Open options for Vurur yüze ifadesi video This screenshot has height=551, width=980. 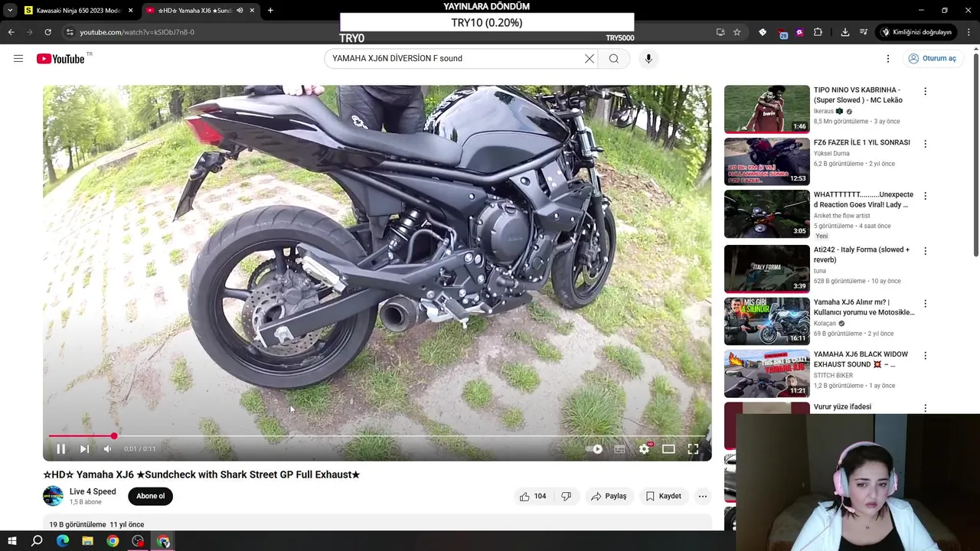[x=925, y=408]
